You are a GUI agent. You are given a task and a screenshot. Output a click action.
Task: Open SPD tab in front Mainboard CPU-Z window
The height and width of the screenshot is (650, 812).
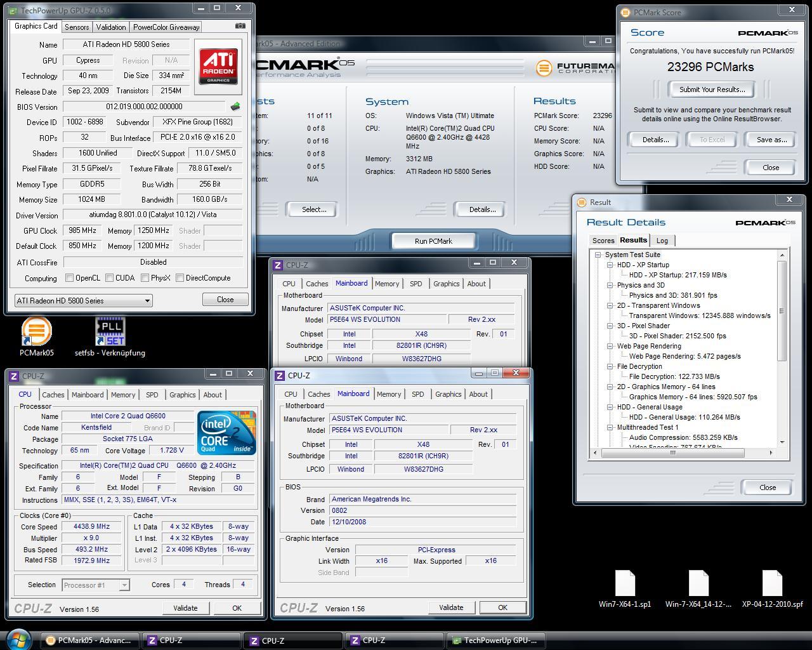point(417,394)
